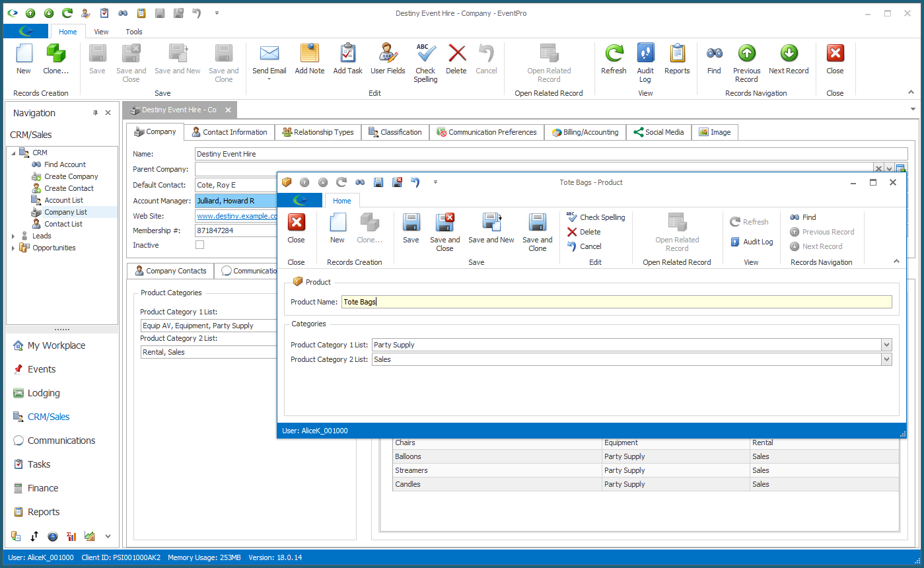Open Finance module
The width and height of the screenshot is (924, 568).
click(x=42, y=488)
